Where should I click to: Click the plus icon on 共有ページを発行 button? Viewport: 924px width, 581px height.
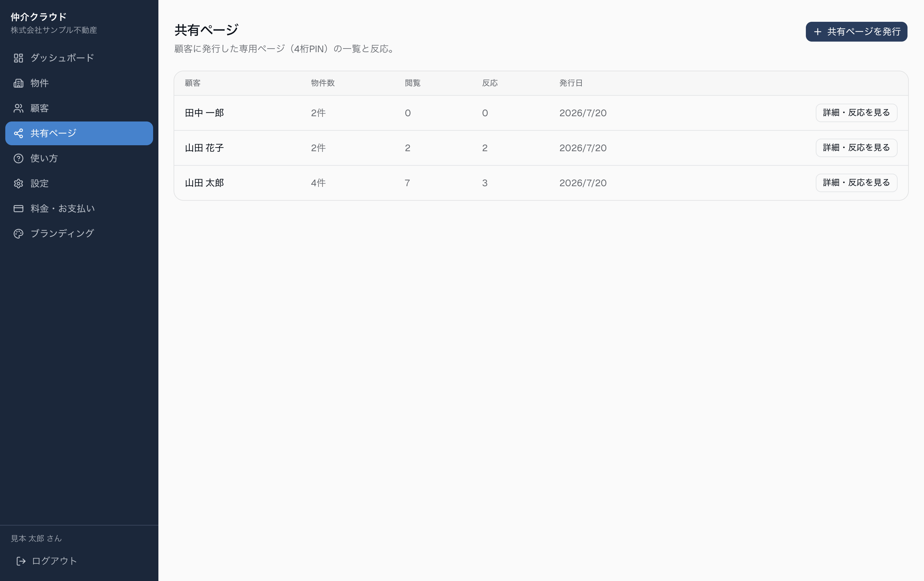[x=818, y=31]
